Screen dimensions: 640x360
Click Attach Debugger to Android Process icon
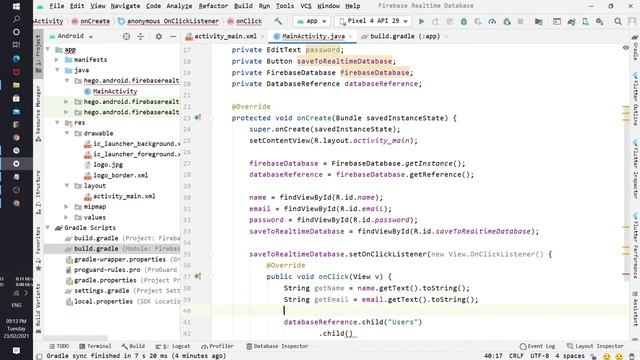(x=507, y=21)
